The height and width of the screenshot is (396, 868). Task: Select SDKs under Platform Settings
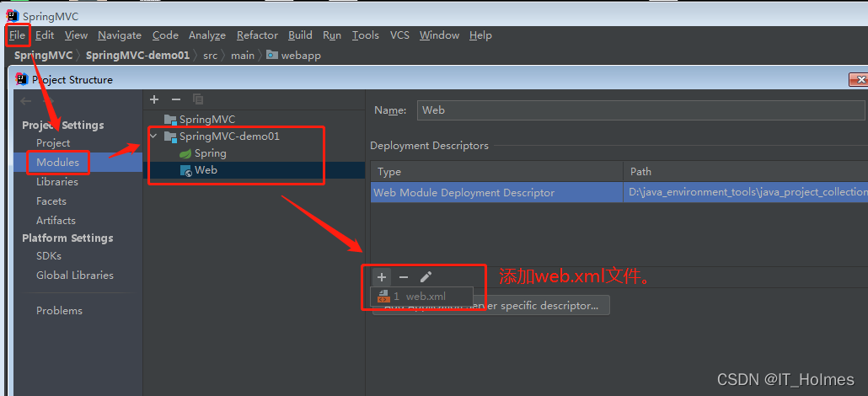click(x=49, y=256)
